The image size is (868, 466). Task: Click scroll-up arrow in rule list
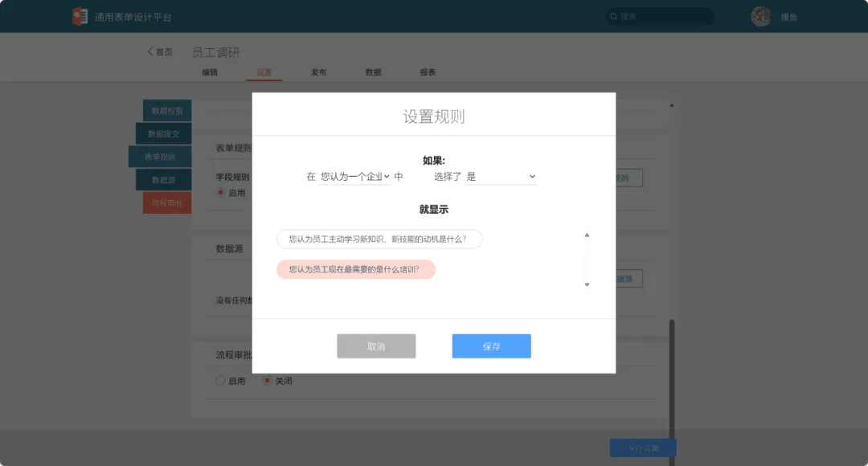587,235
